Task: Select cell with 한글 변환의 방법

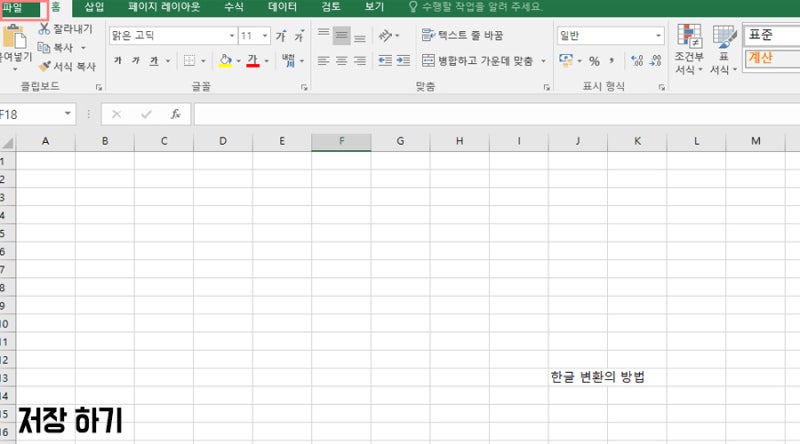Action: 578,377
